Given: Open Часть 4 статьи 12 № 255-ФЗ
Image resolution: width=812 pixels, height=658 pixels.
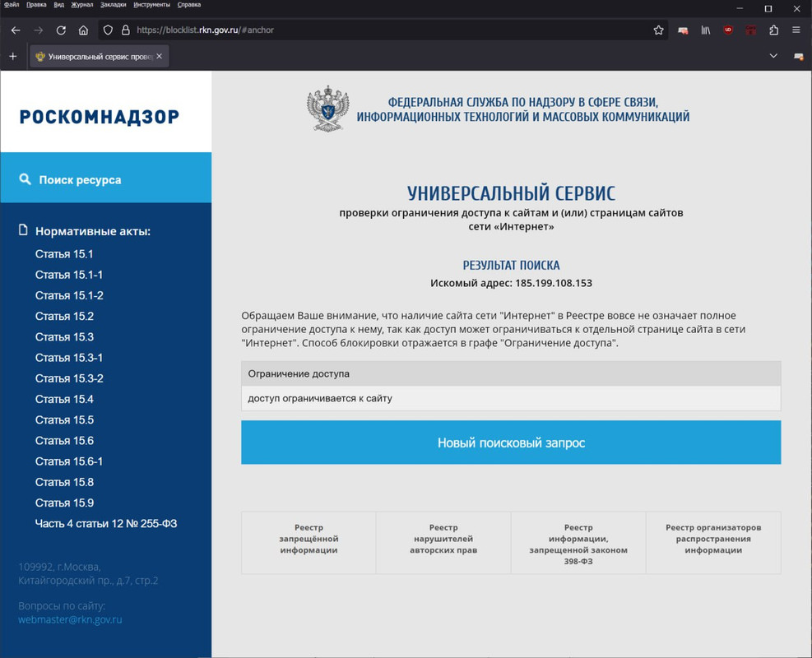Looking at the screenshot, I should 106,523.
